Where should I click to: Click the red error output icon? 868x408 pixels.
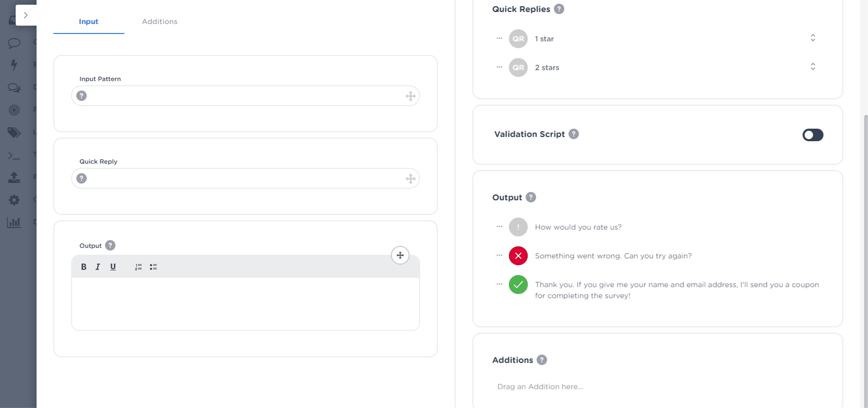518,256
